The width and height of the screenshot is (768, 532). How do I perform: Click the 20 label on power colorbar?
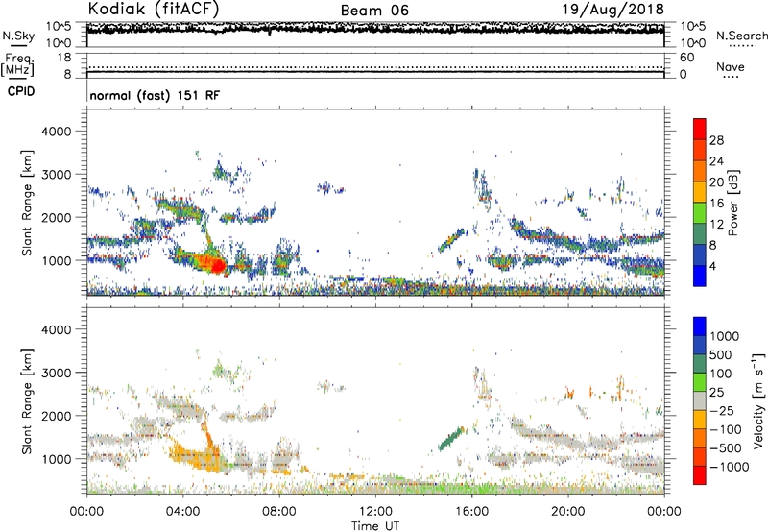tap(716, 182)
